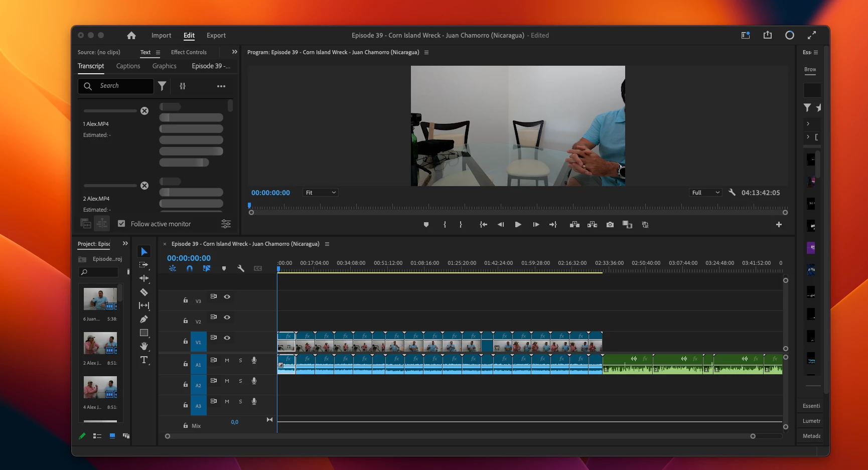The height and width of the screenshot is (470, 868).
Task: Toggle Follow active monitor checkbox
Action: [x=121, y=224]
